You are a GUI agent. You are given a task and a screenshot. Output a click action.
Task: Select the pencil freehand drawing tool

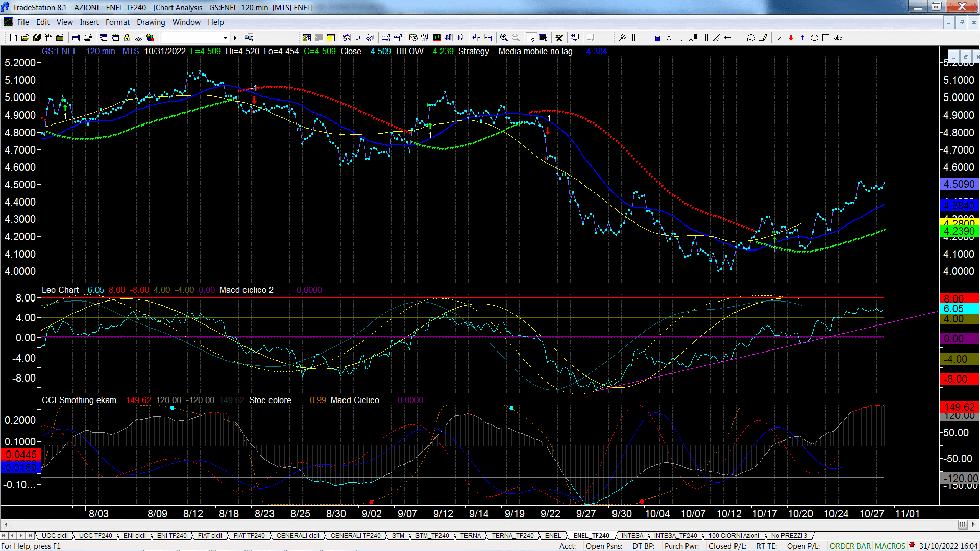click(x=763, y=38)
